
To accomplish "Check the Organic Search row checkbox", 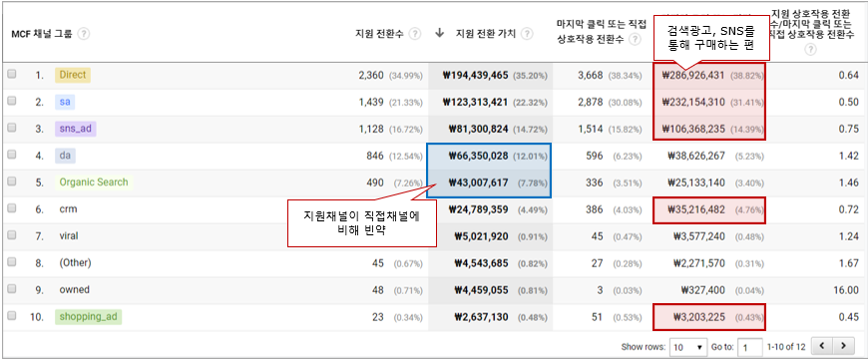I will [12, 181].
